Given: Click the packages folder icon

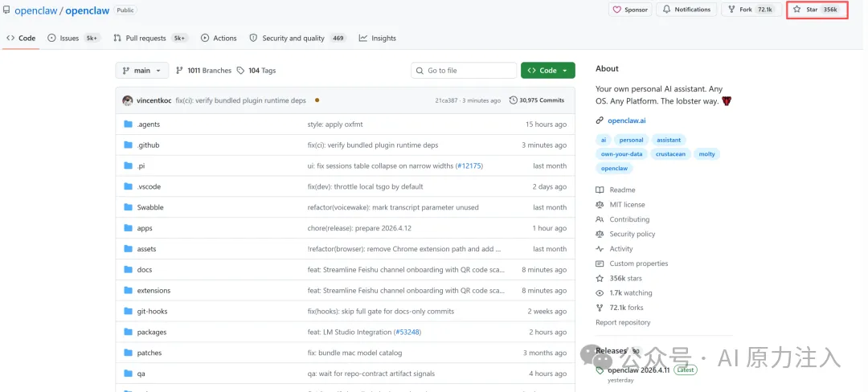Looking at the screenshot, I should (x=129, y=332).
